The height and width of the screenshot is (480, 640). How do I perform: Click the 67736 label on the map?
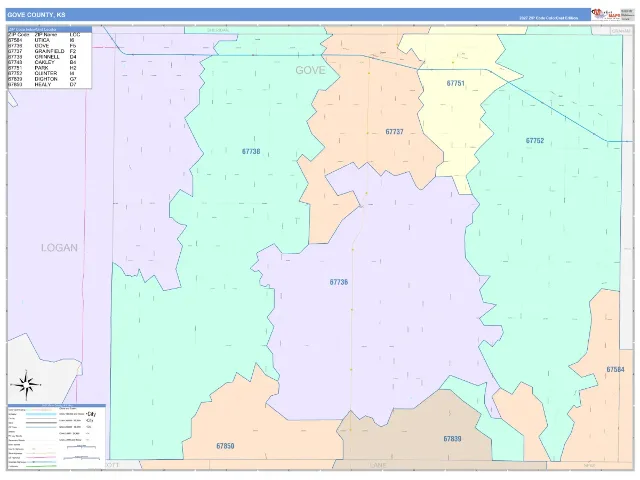[339, 282]
